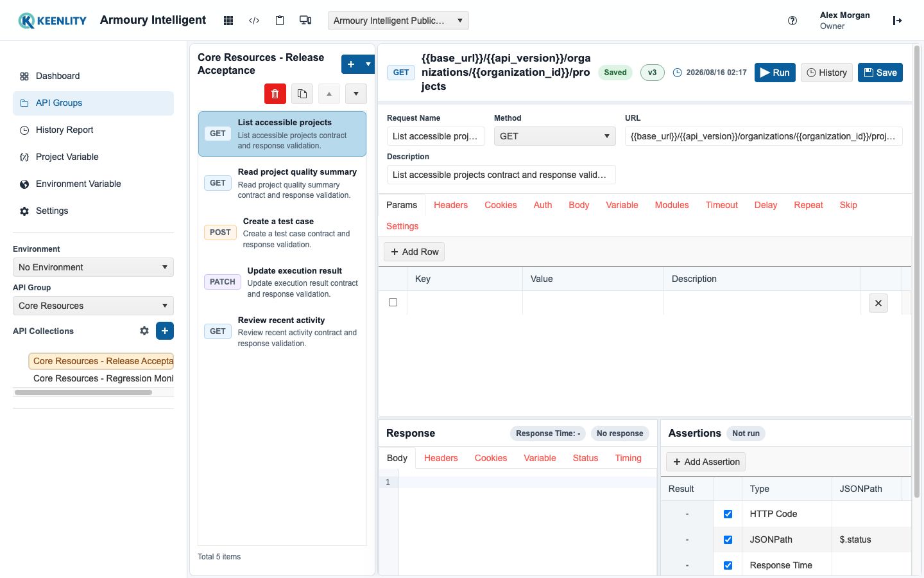This screenshot has height=578, width=924.
Task: Click the Request Name input field
Action: coord(436,136)
